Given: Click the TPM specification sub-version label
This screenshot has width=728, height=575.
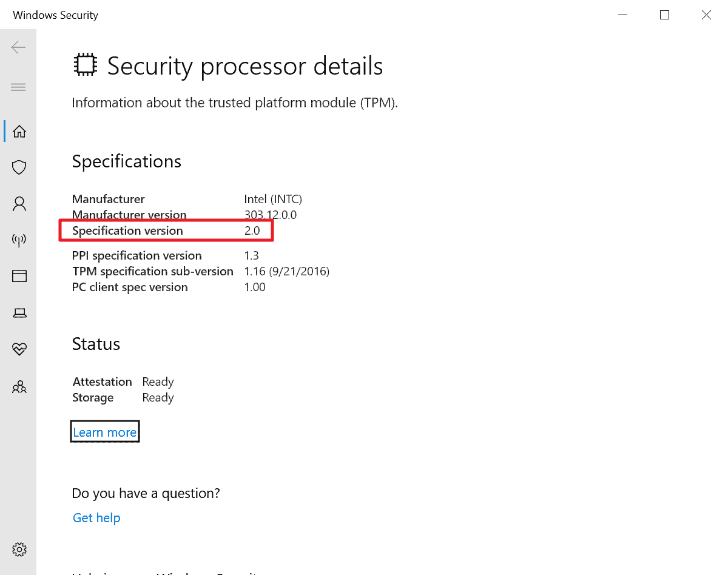Looking at the screenshot, I should 153,271.
